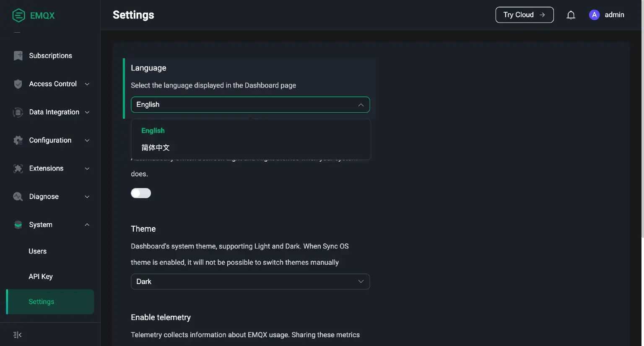Click the Configuration gear icon
644x346 pixels.
click(18, 140)
